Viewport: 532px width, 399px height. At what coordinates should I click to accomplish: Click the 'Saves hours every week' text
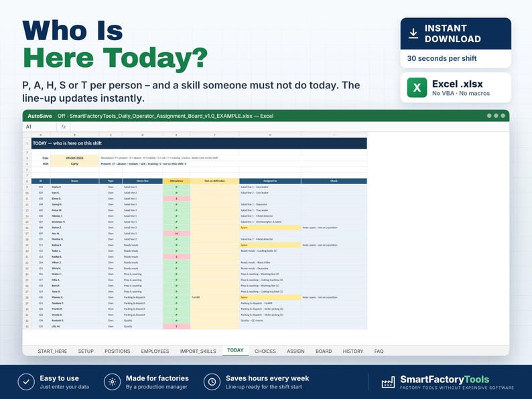[x=267, y=378]
